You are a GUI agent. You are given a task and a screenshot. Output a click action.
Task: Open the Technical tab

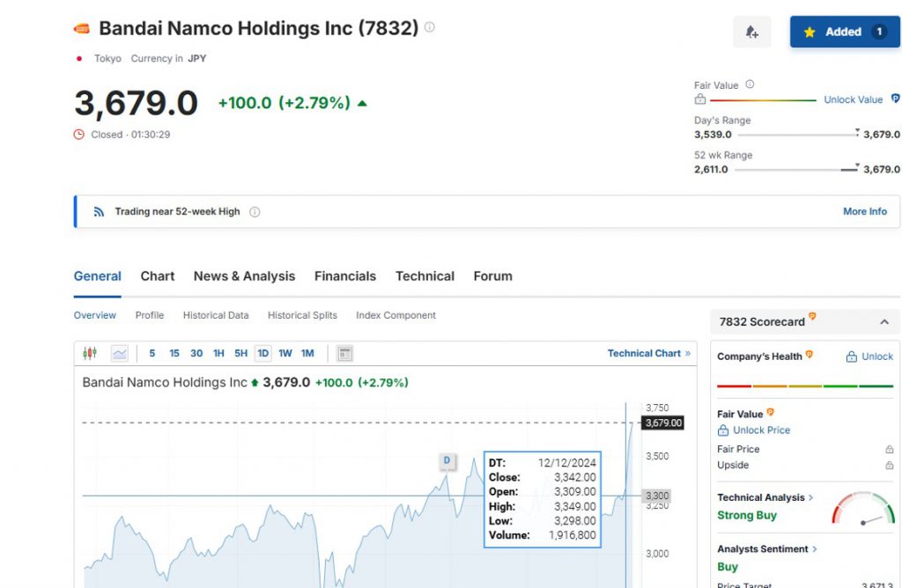(x=425, y=276)
